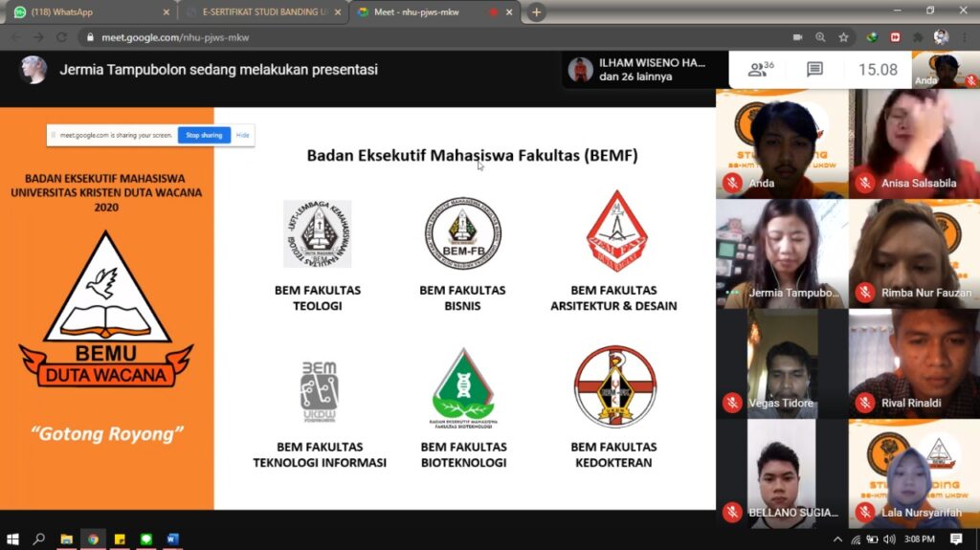Open the Extensions puzzle menu
Viewport: 980px width, 550px height.
point(918,37)
